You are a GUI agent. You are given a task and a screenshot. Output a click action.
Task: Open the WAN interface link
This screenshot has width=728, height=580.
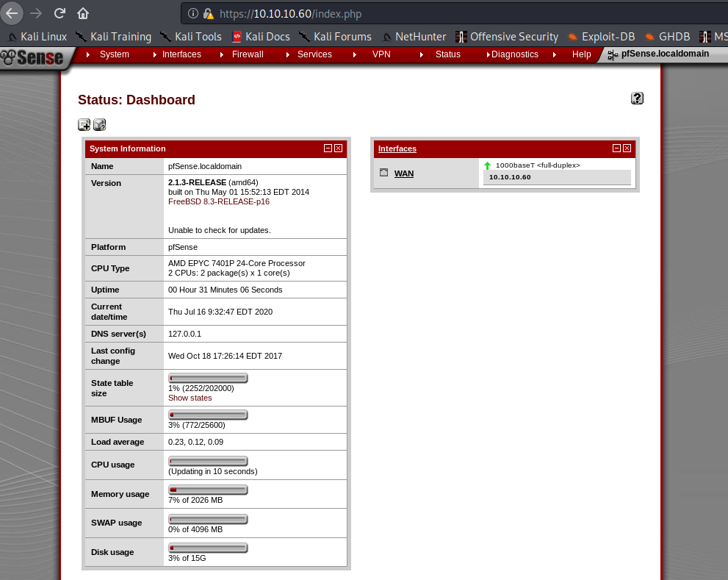pos(403,173)
